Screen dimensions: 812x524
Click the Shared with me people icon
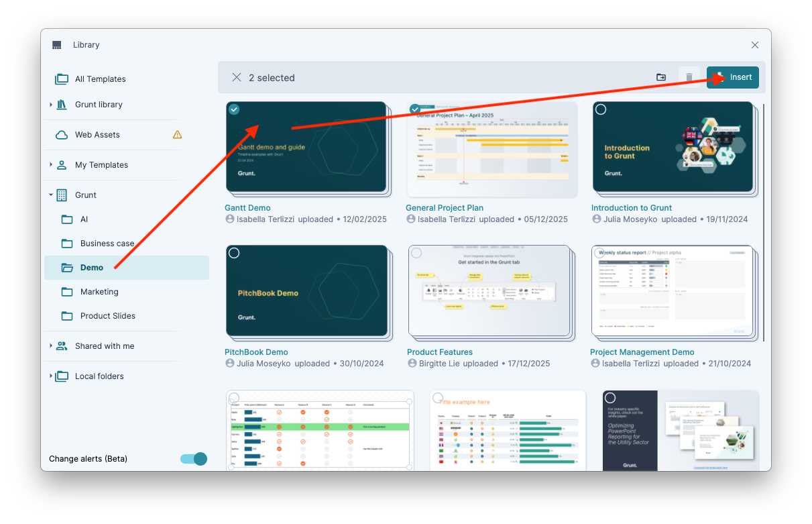coord(62,346)
